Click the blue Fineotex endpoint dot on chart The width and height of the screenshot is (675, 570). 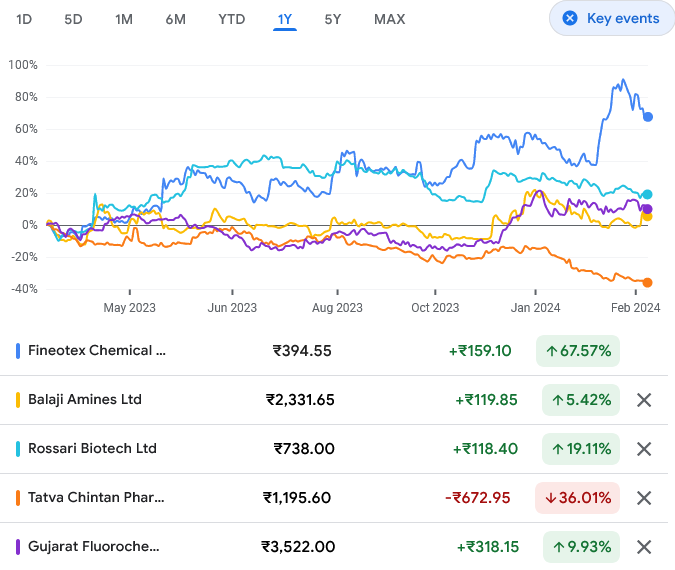tap(648, 117)
